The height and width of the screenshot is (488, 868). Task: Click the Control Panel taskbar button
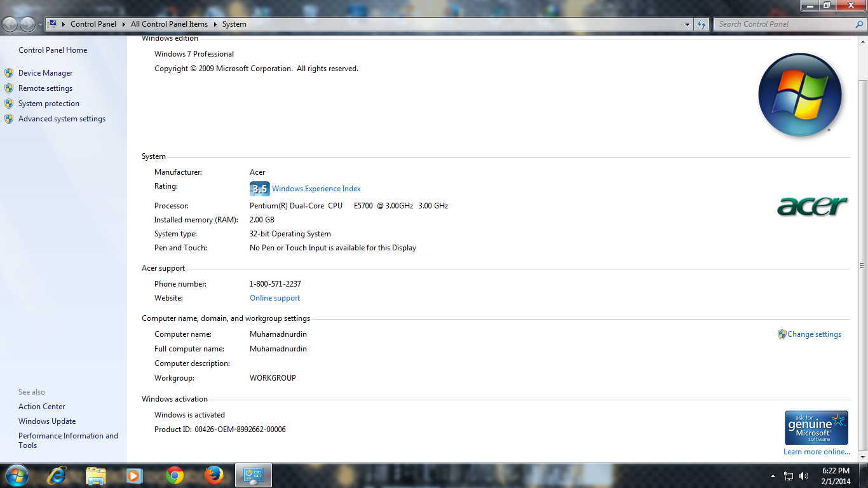point(254,475)
